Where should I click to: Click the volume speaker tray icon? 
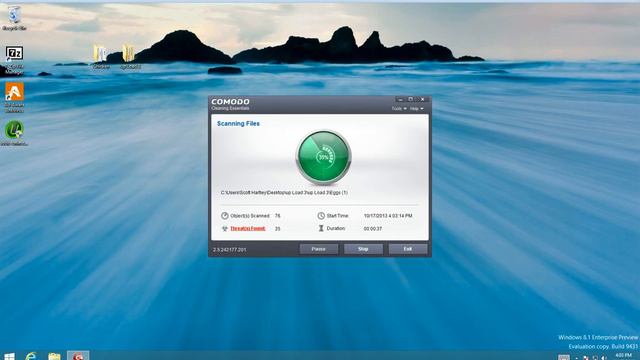coord(603,358)
